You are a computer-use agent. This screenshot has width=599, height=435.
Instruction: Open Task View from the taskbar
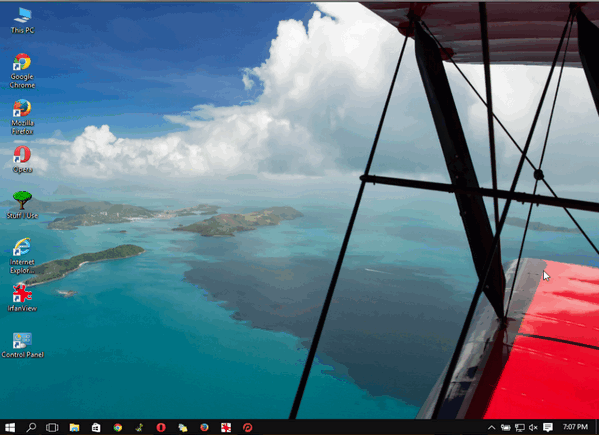(x=52, y=427)
